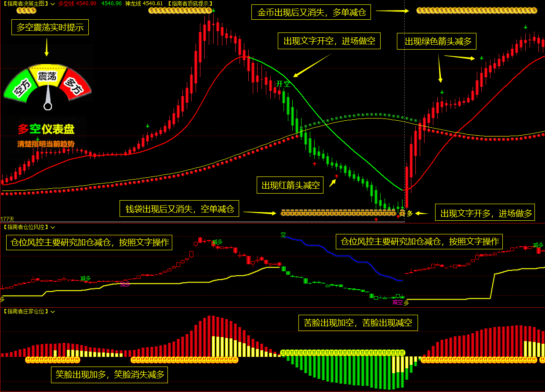Click the green down arrow above the highest candle
Screen dimensions: 545x392
(x=214, y=10)
